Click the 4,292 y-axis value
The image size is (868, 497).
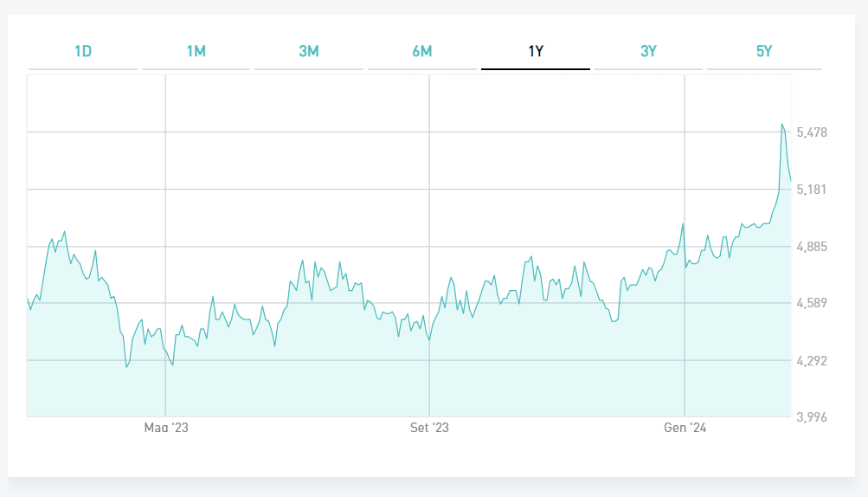click(x=812, y=360)
